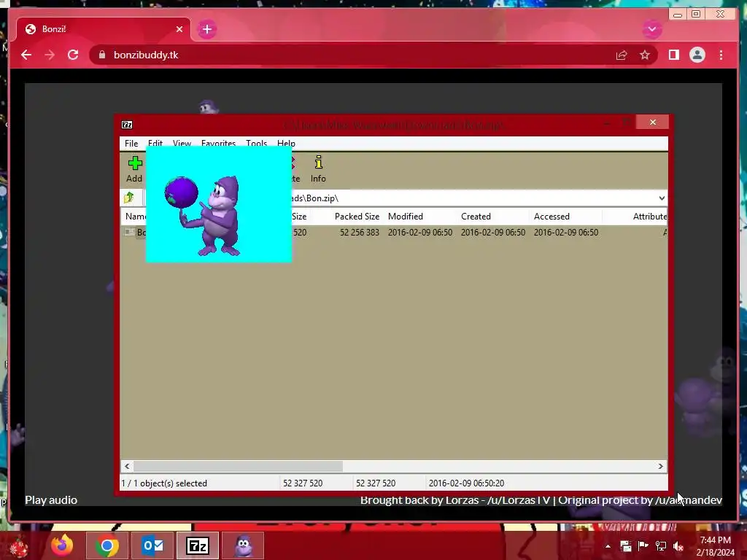This screenshot has width=747, height=560.
Task: Click the Start button ornament icon
Action: (x=18, y=547)
